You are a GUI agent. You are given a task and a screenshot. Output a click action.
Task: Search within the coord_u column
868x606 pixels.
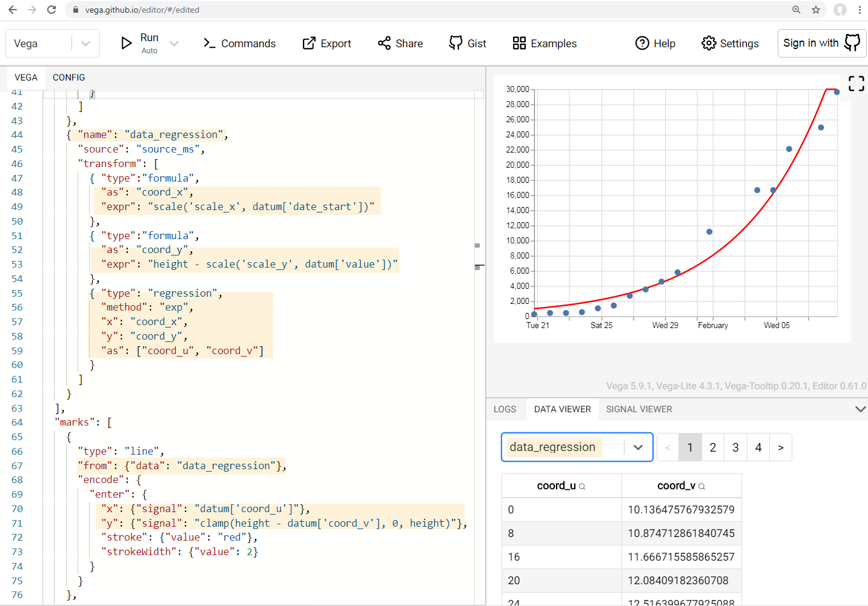coord(582,486)
